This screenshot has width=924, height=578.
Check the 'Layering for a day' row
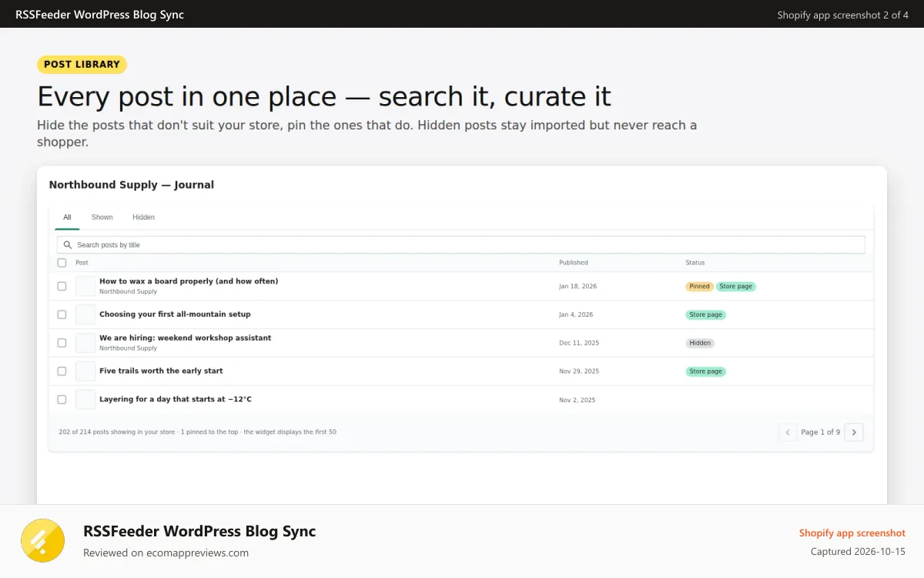click(62, 400)
